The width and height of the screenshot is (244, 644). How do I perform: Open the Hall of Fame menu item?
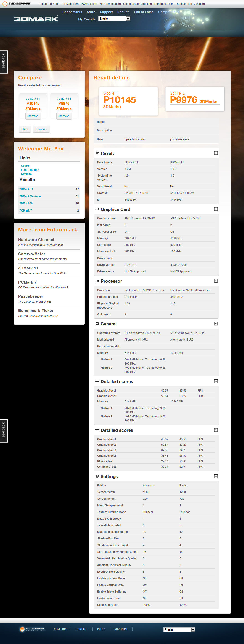pyautogui.click(x=144, y=12)
